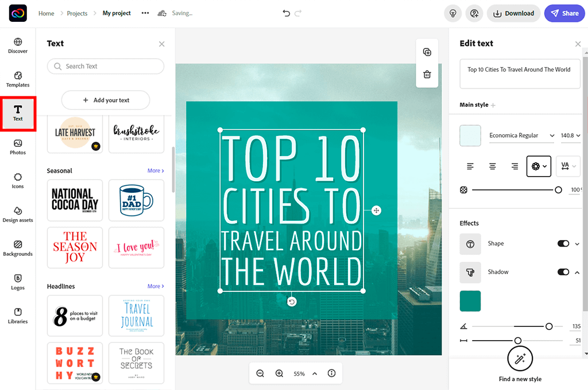Open the Economica Regular font dropdown
The height and width of the screenshot is (390, 588).
point(521,135)
